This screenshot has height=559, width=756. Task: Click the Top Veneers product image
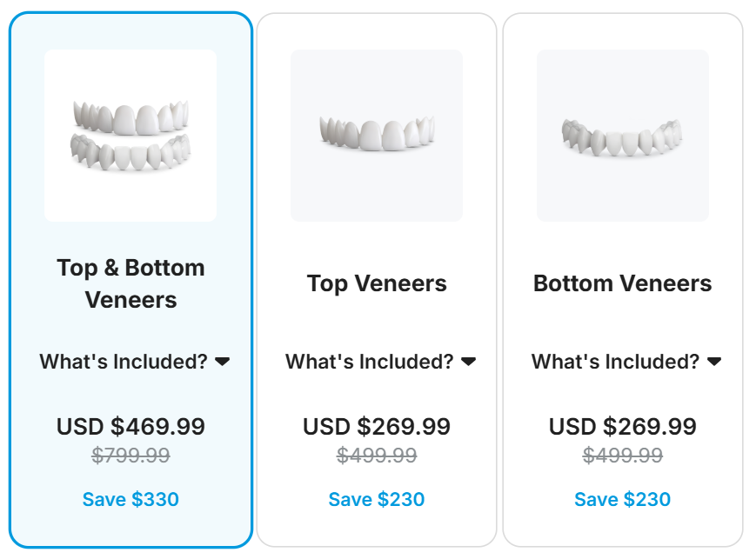pos(376,135)
